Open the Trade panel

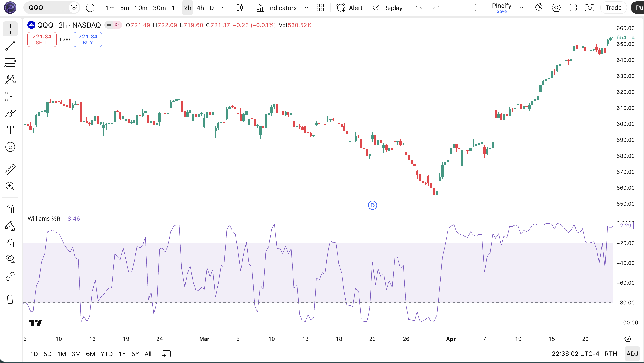[x=613, y=8]
